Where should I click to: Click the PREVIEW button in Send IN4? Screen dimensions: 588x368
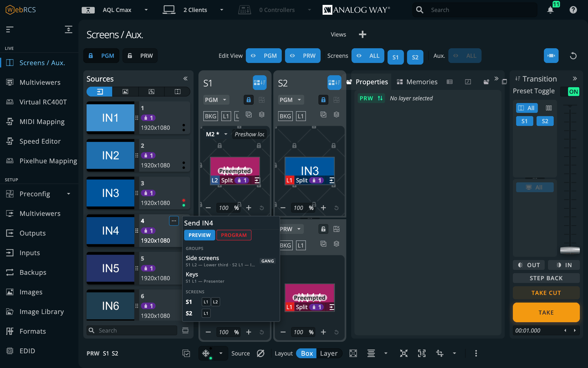pos(200,235)
